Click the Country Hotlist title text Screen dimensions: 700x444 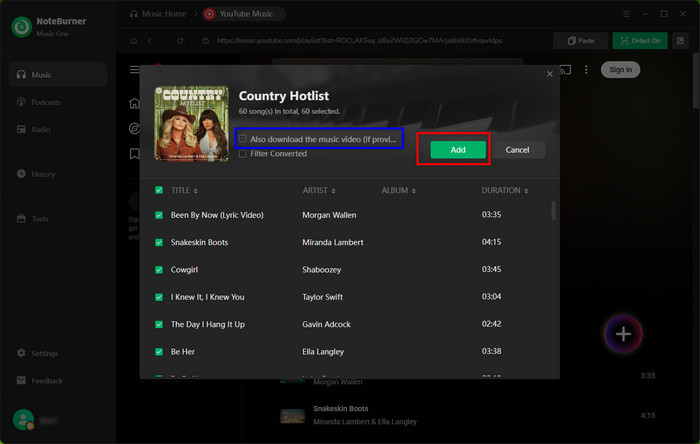tap(283, 95)
